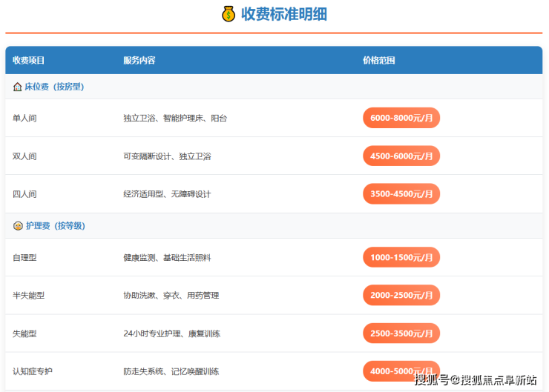Select the 认知症专护 row label
The image size is (549, 392).
click(33, 371)
